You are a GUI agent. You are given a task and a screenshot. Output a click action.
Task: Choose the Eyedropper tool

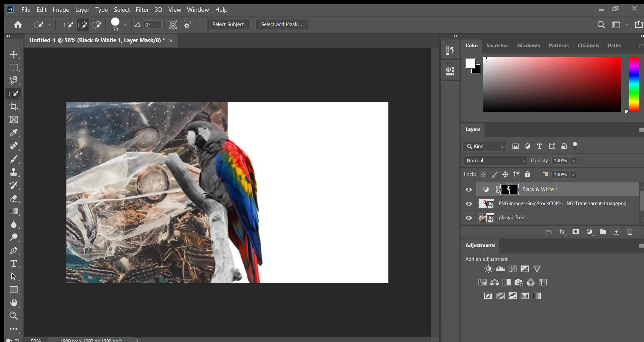[14, 133]
